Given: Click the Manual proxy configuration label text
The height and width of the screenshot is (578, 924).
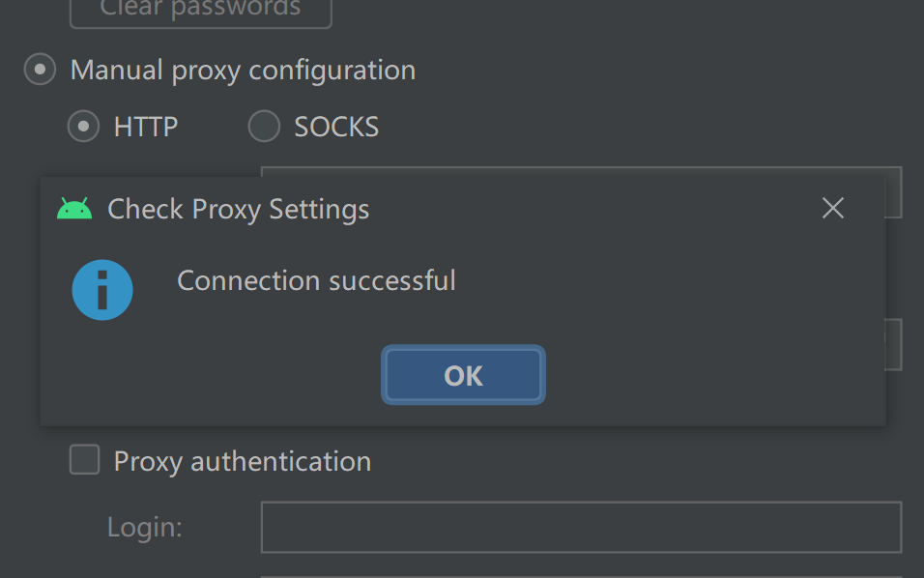Looking at the screenshot, I should pos(243,71).
